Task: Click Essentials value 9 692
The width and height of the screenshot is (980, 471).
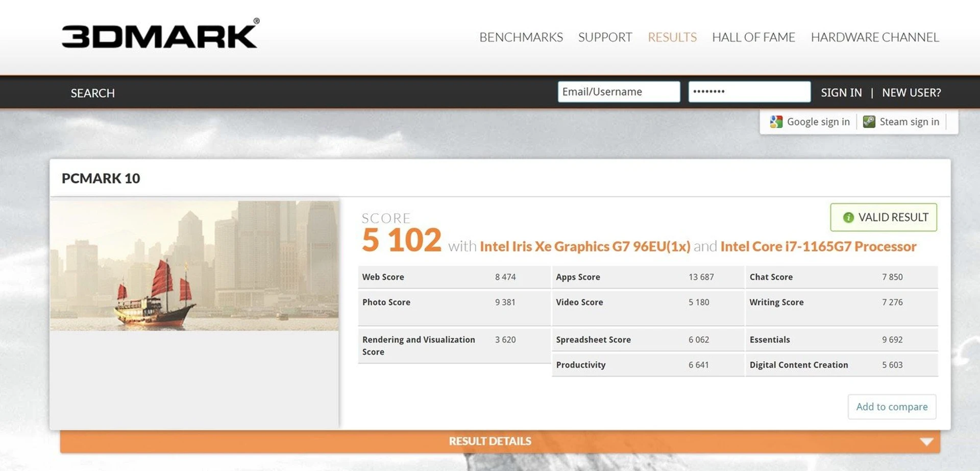Action: [892, 340]
